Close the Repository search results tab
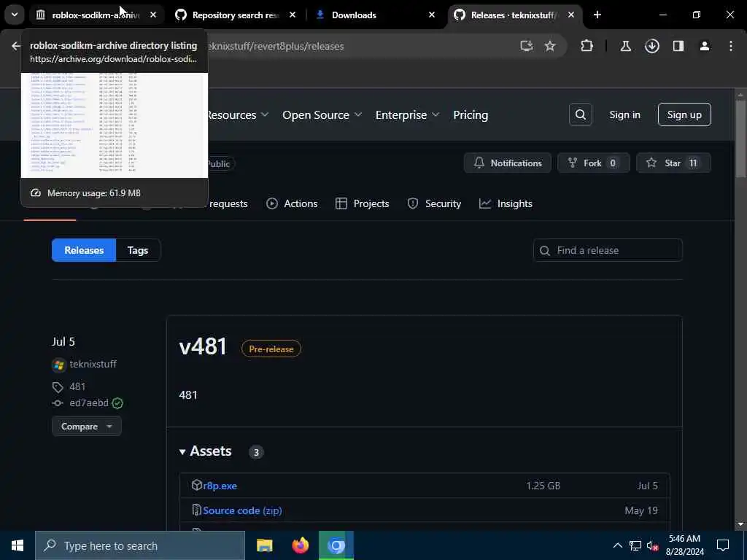 tap(293, 15)
